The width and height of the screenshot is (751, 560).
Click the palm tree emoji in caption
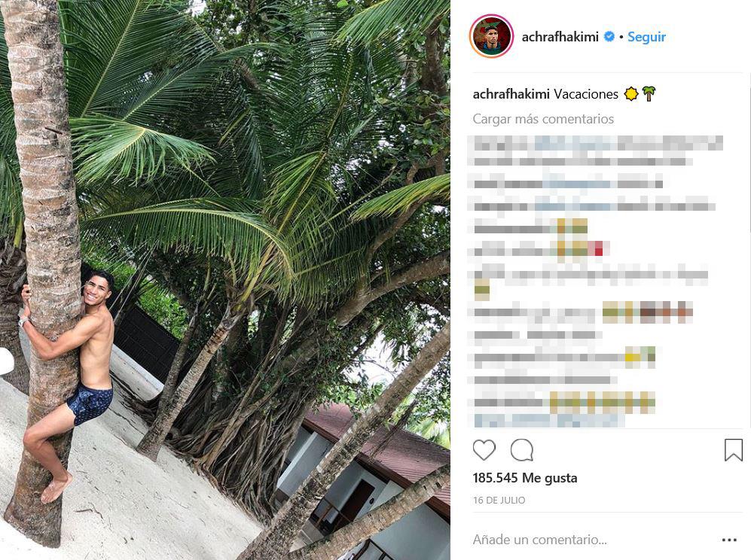click(649, 94)
